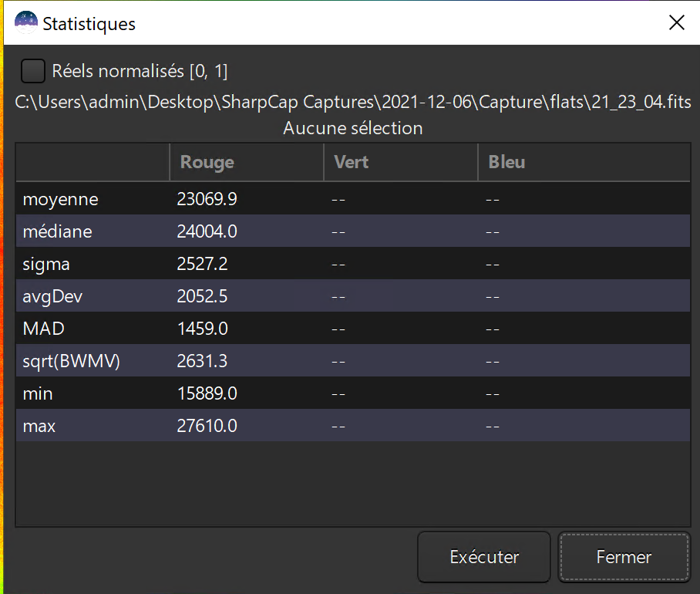Viewport: 700px width, 594px height.
Task: Click the Exécuter button
Action: click(484, 557)
